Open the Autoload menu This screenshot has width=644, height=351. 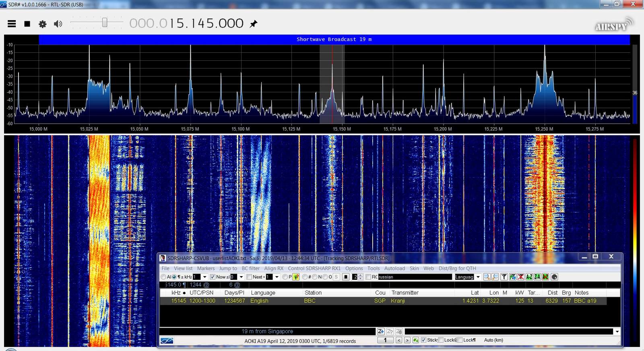pyautogui.click(x=394, y=268)
